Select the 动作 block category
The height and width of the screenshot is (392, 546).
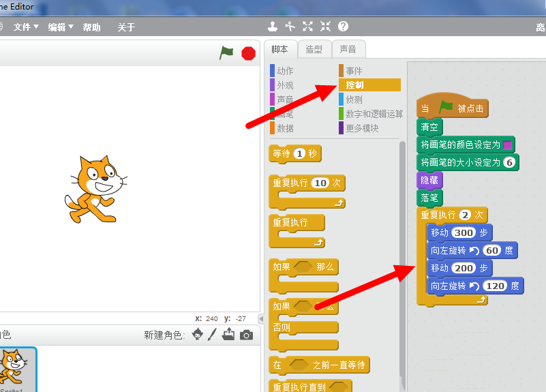pos(285,71)
